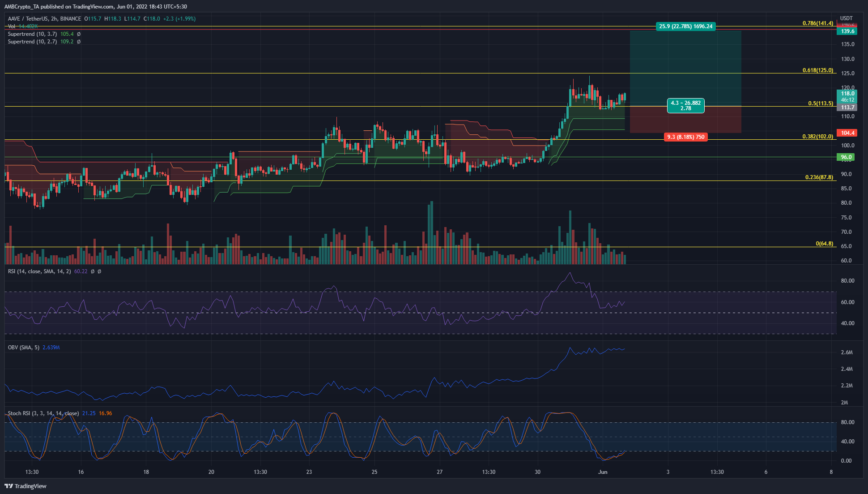
Task: Select the 0.236(87.8) Fibonacci label
Action: (x=819, y=177)
